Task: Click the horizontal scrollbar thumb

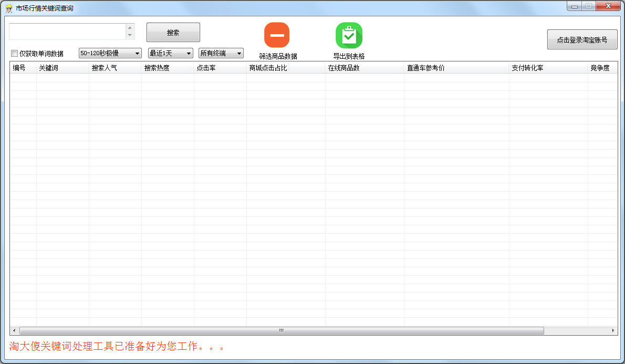Action: 282,331
